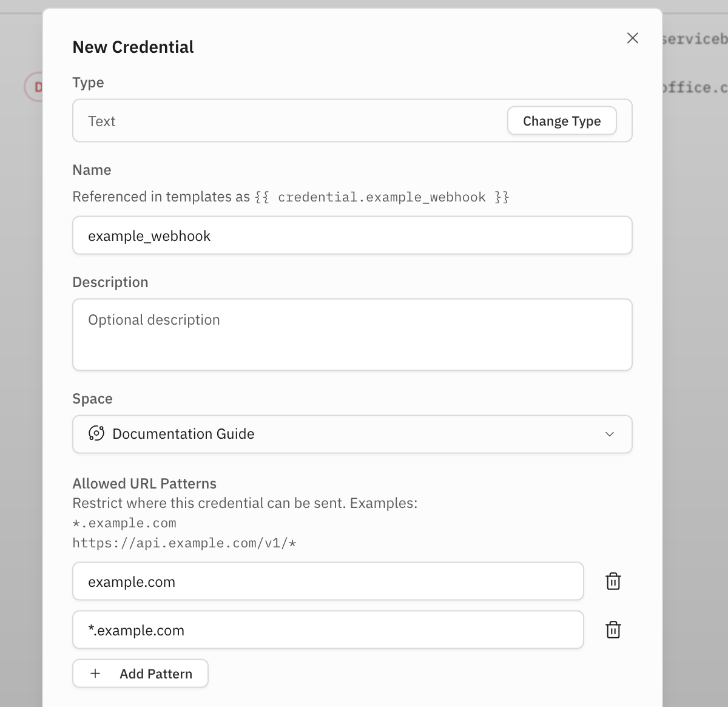728x707 pixels.
Task: Close the New Credential dialog
Action: (x=632, y=38)
